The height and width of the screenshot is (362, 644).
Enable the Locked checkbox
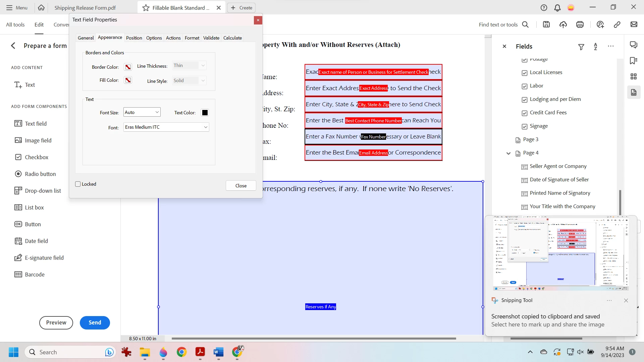(x=78, y=184)
